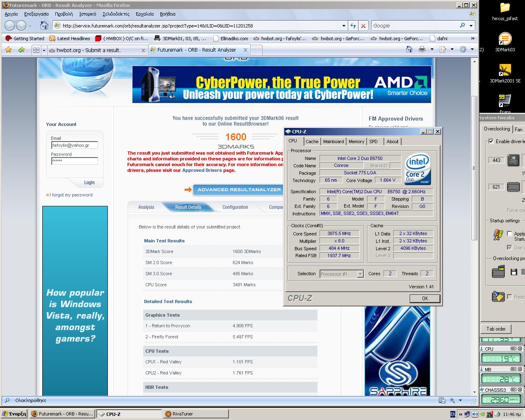The width and height of the screenshot is (525, 420).
Task: Follow the Approved Drivers link
Action: [202, 170]
